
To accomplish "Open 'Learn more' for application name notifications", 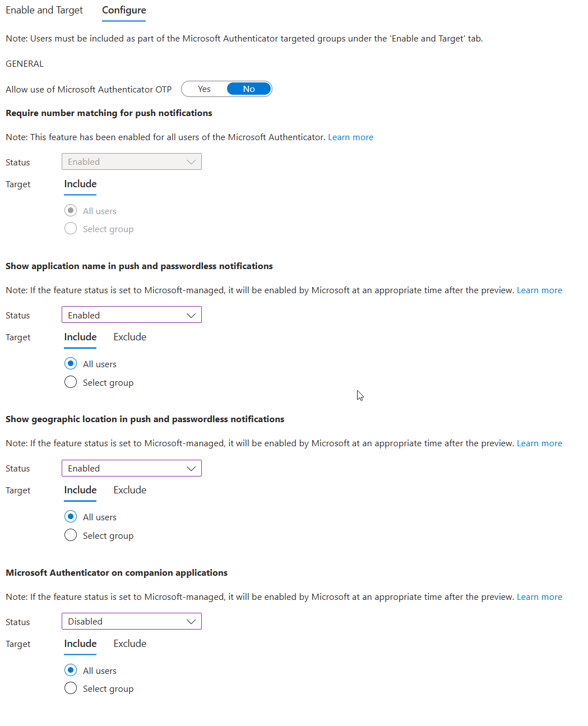I will pyautogui.click(x=539, y=290).
